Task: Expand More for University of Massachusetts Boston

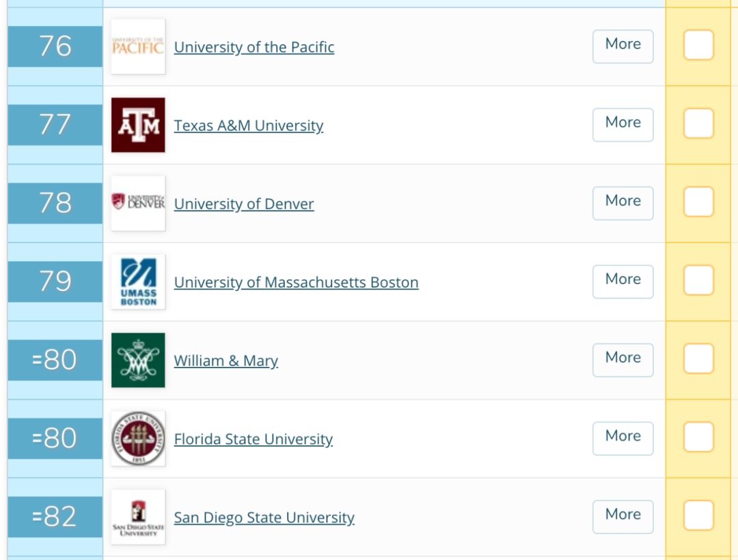Action: coord(623,281)
